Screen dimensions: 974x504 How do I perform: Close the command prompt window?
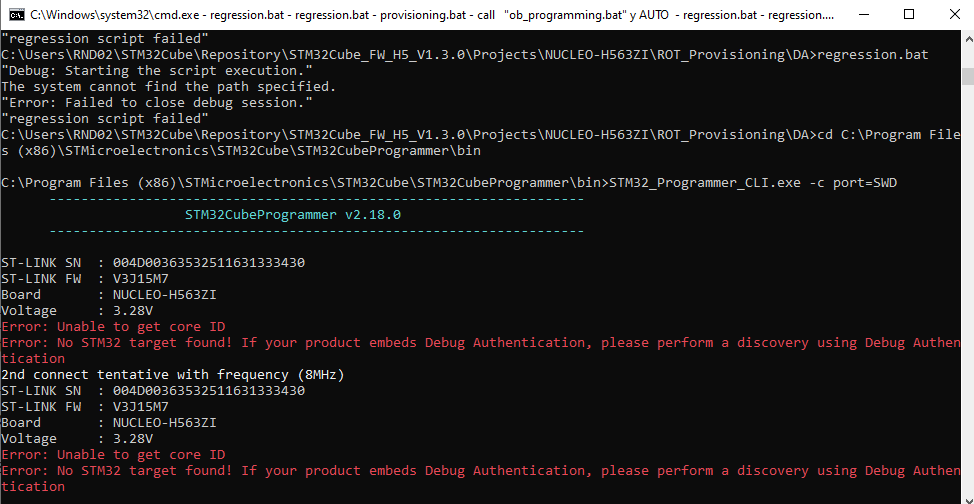(x=955, y=14)
